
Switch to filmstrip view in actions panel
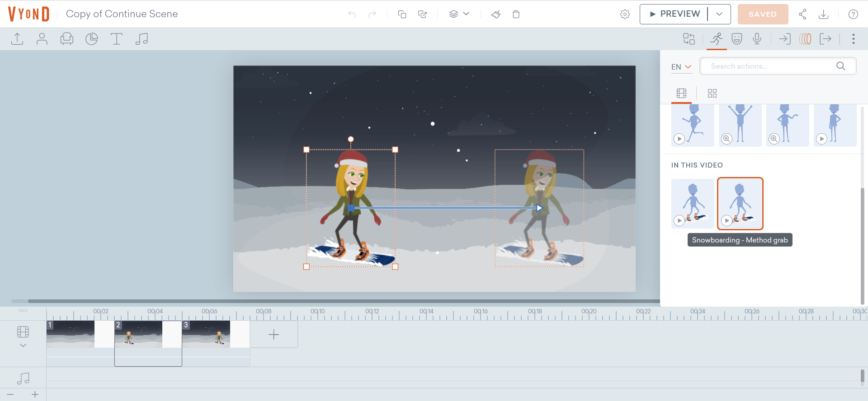point(681,93)
